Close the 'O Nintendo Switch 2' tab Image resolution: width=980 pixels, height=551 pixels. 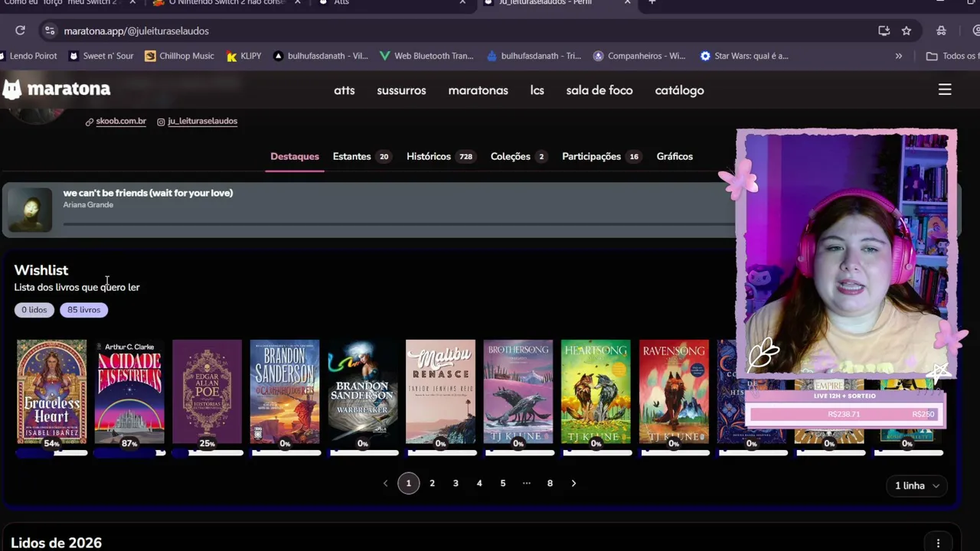[297, 2]
